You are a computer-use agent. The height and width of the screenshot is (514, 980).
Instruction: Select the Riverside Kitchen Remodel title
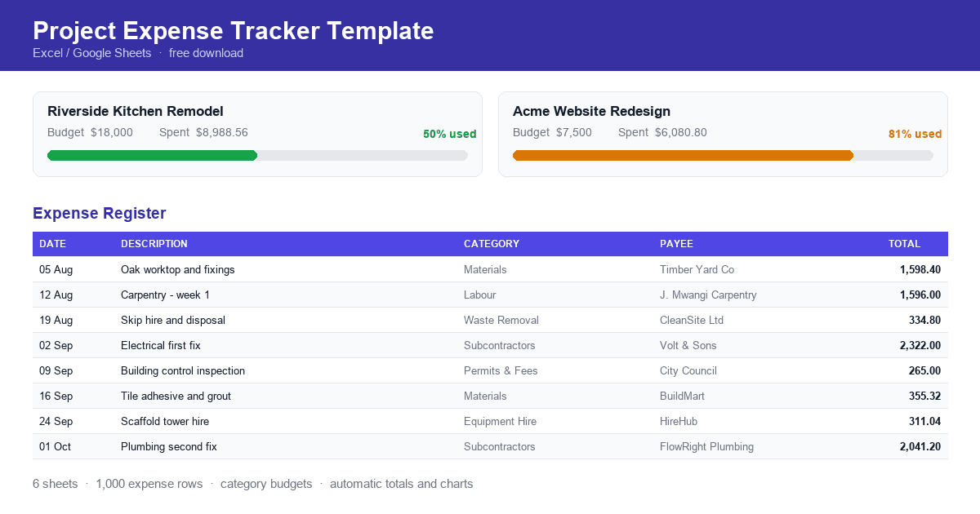136,111
